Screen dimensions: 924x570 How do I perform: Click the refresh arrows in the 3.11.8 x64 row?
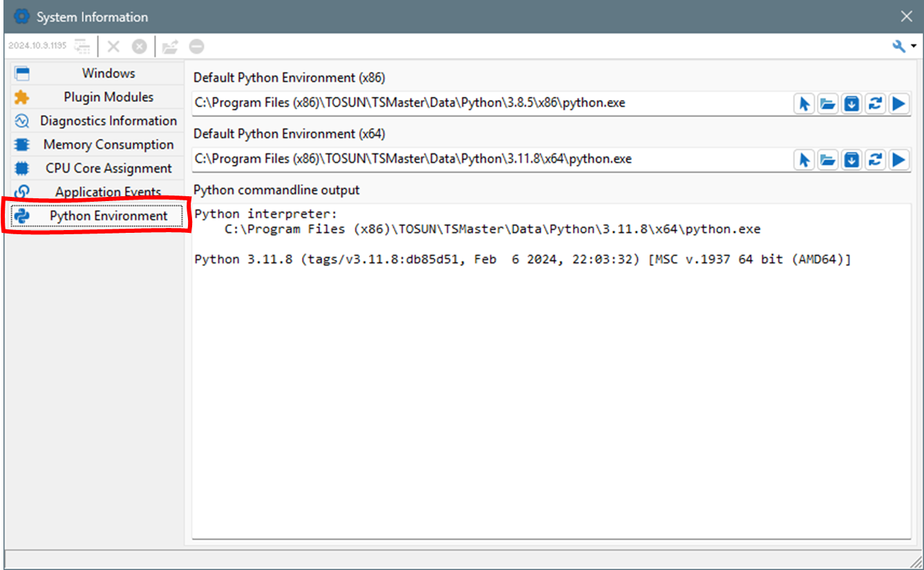tap(875, 160)
